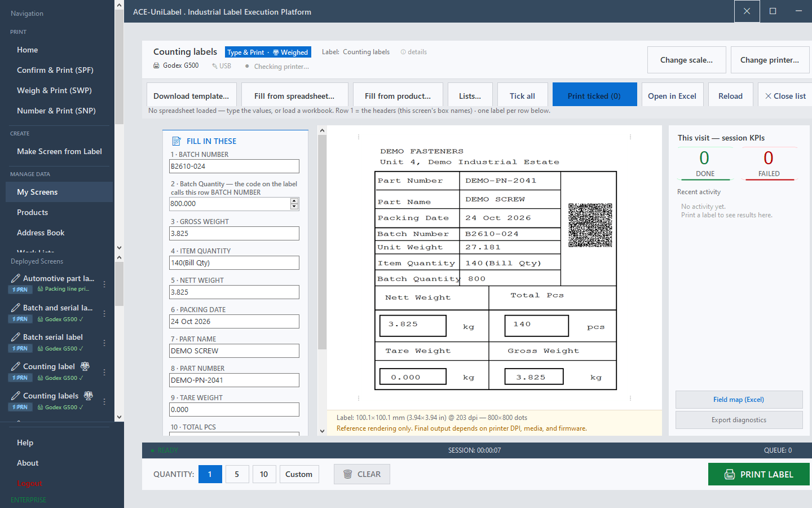Click the USB connection indicator icon

[x=215, y=66]
